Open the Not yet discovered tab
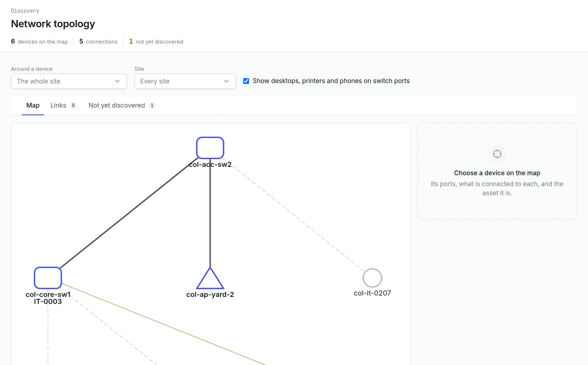 122,105
